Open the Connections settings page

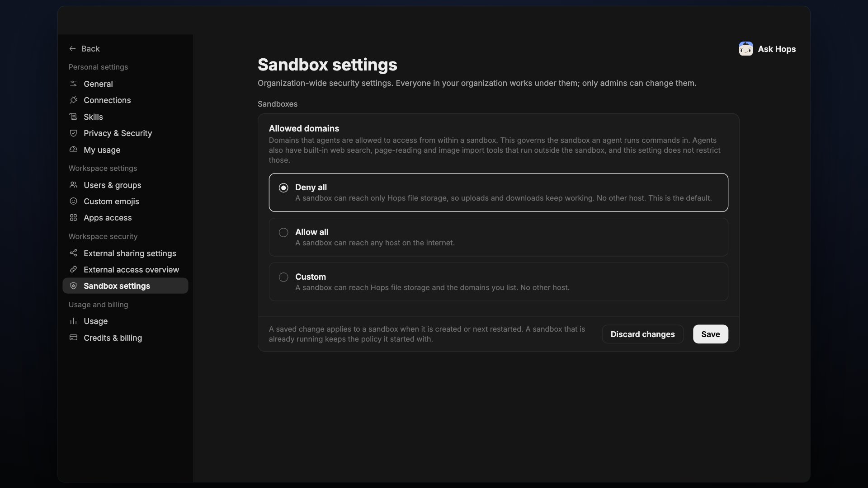125,100
